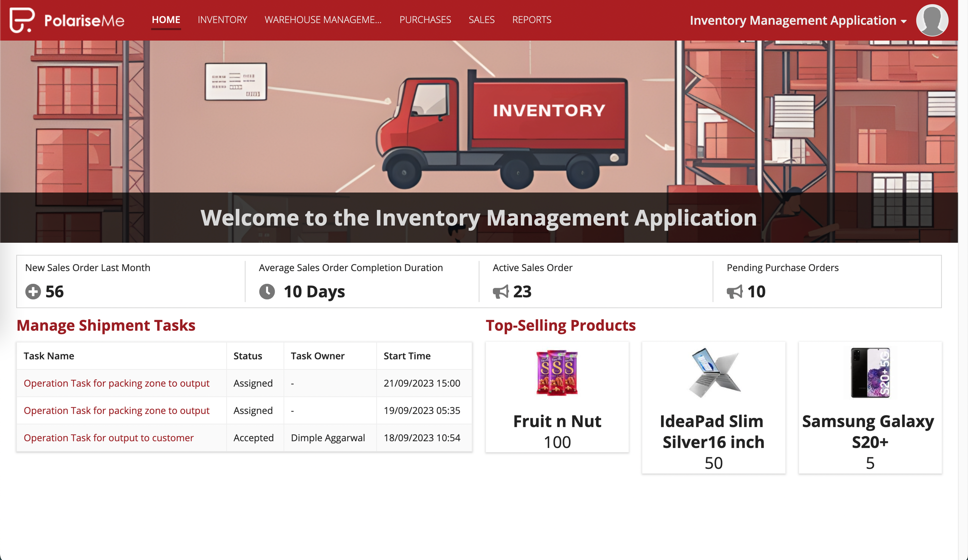Click the Assigned status in the 19/09/2023 row
Screen dimensions: 968x560
click(x=253, y=410)
